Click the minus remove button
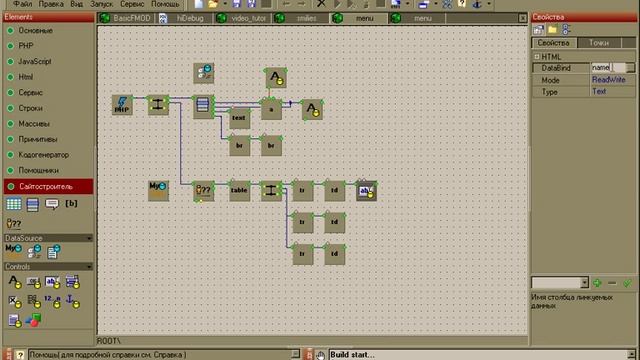640x360 pixels. [x=612, y=282]
